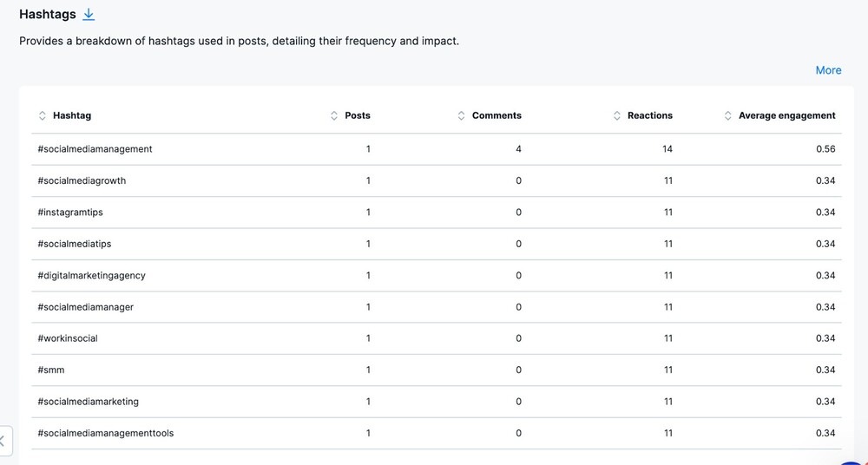The width and height of the screenshot is (868, 465).
Task: Click the 4 comments value
Action: (x=518, y=149)
